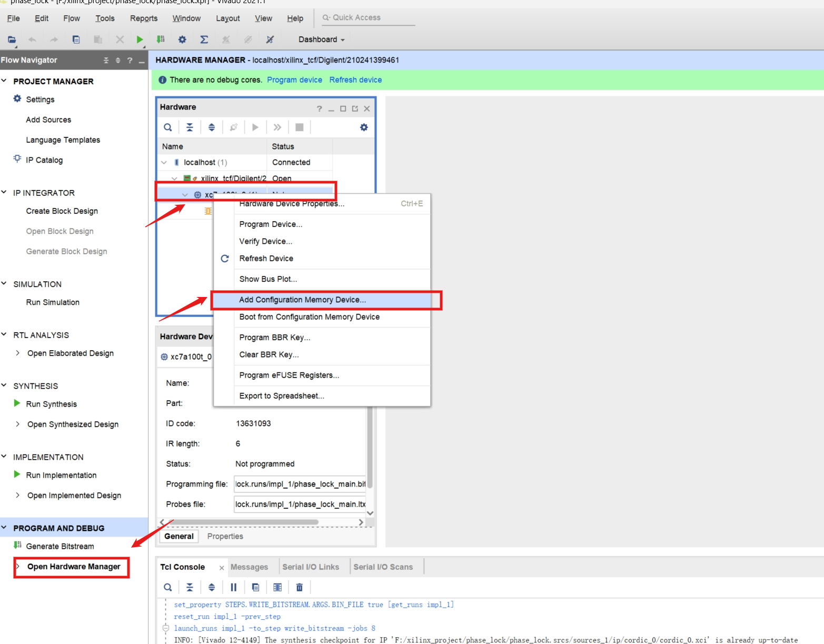
Task: Collapse the PROGRAM AND DEBUG section
Action: pyautogui.click(x=4, y=528)
